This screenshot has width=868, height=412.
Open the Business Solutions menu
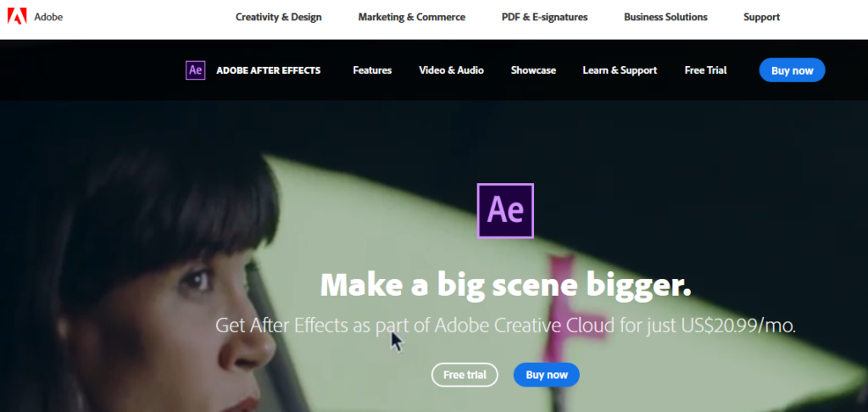(665, 17)
